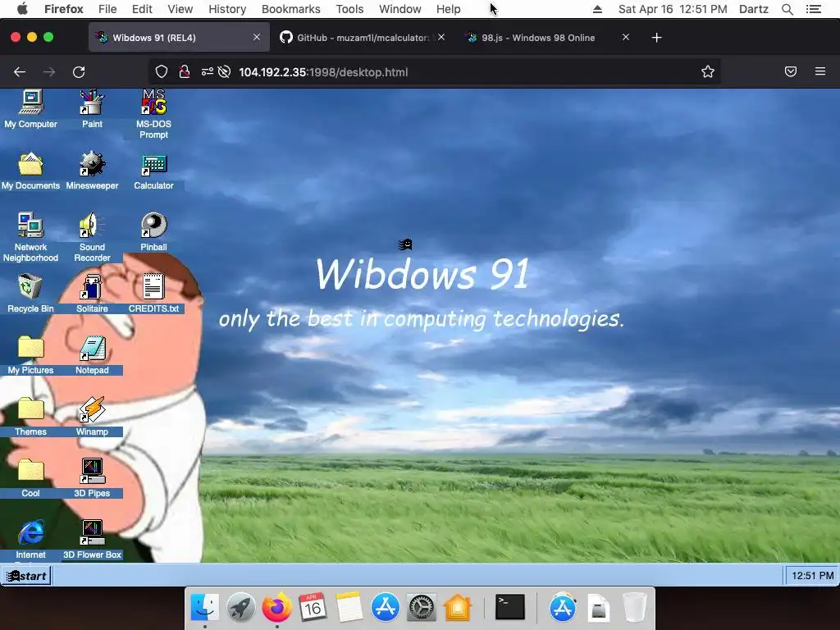
Task: Open Spotlight search in the menu bar
Action: pyautogui.click(x=787, y=9)
